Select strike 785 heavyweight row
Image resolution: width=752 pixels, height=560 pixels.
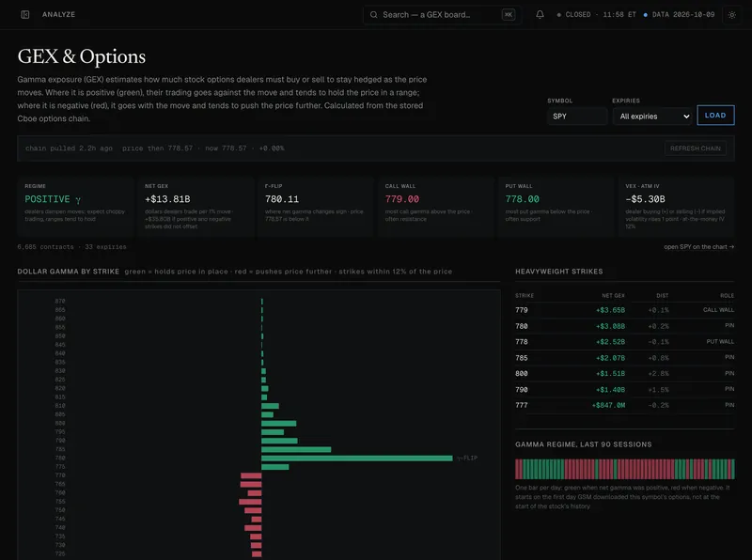tap(624, 358)
